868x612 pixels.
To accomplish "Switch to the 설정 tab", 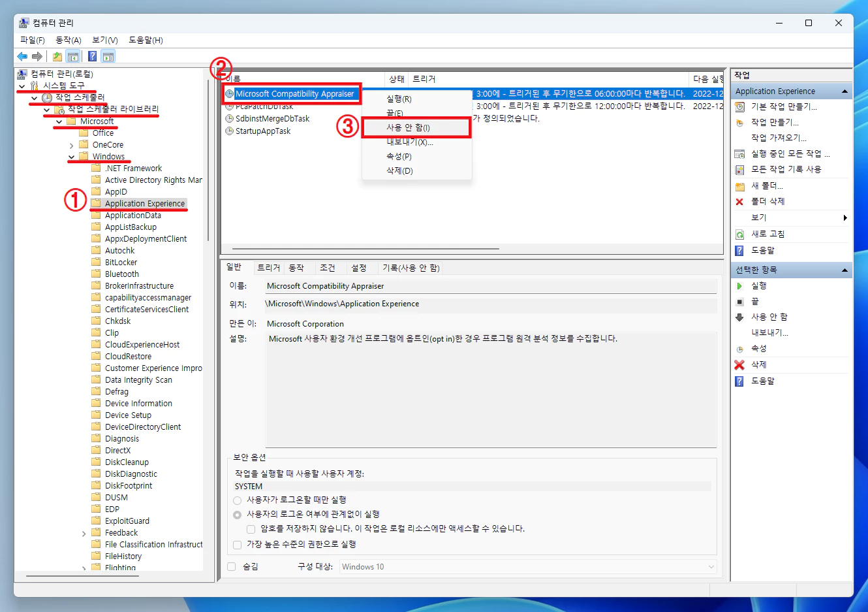I will pos(359,268).
